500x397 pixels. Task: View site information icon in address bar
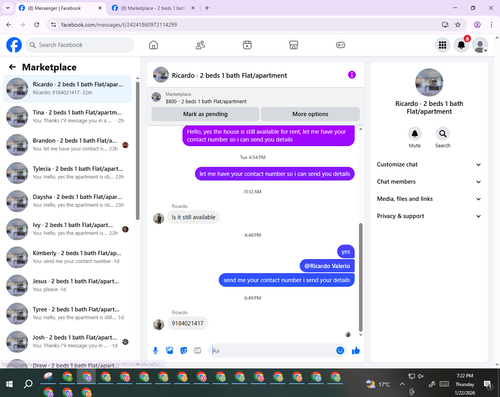pos(53,25)
